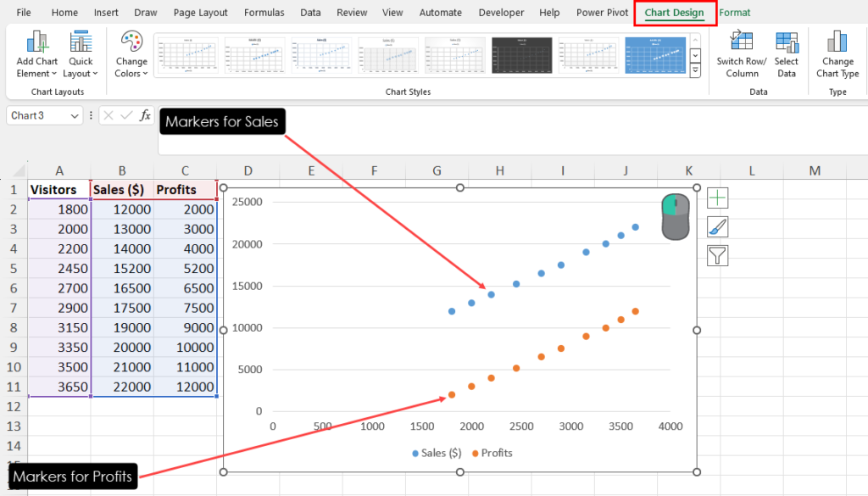Click the Sales ($) legend entry

(x=437, y=453)
